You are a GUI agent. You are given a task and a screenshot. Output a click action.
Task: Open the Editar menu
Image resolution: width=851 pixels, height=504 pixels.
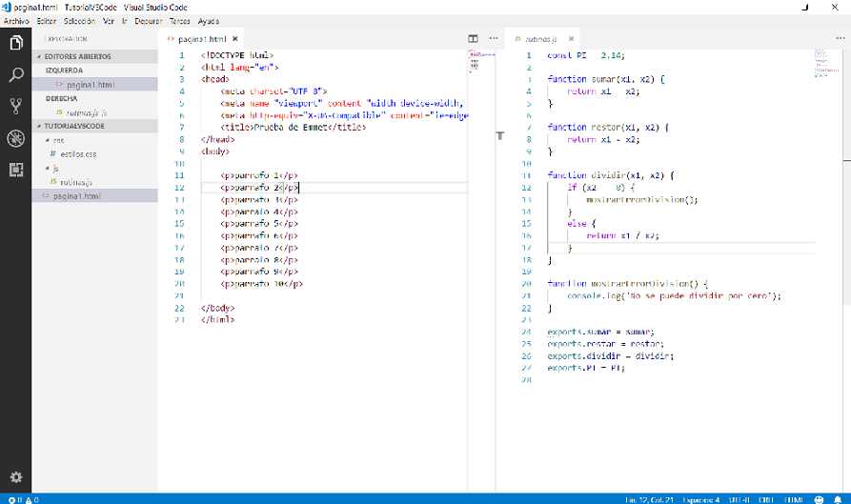click(x=46, y=21)
